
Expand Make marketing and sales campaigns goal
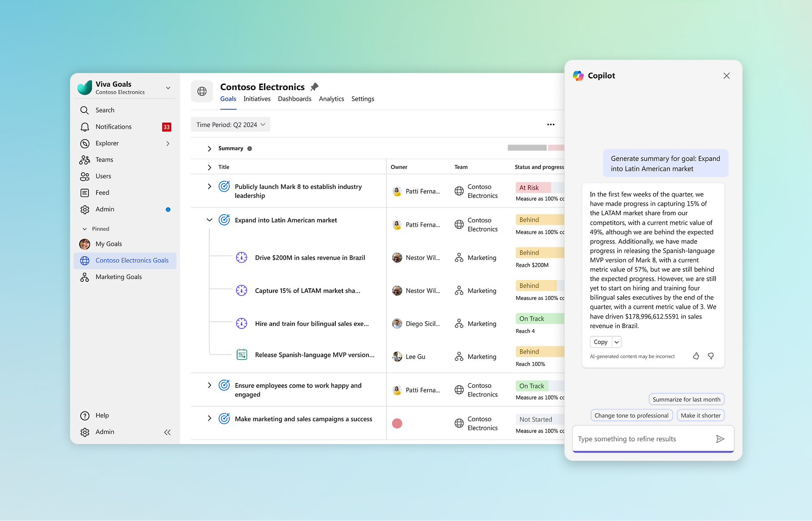tap(209, 418)
